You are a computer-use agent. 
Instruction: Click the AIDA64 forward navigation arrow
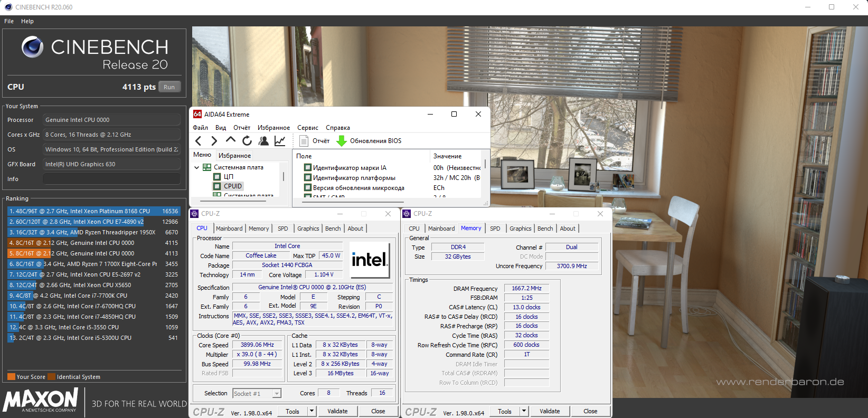click(x=214, y=141)
